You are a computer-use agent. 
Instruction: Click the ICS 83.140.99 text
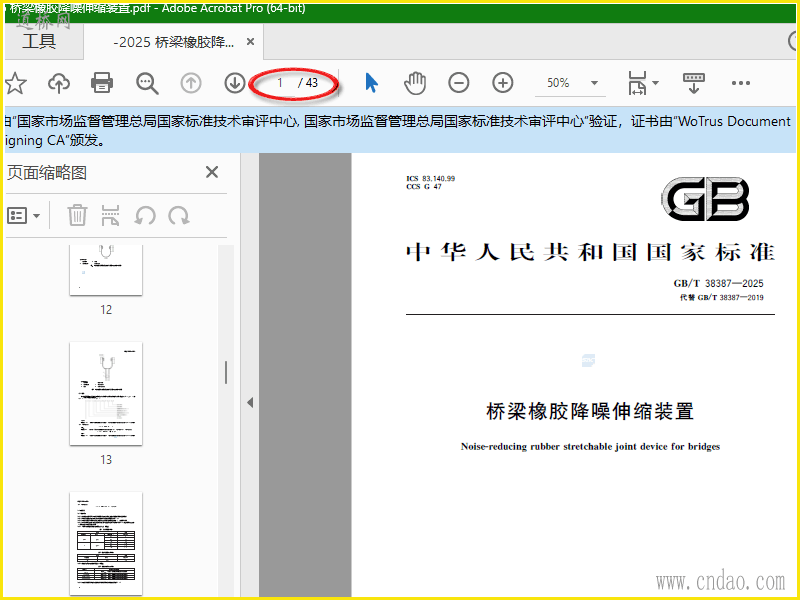pyautogui.click(x=431, y=179)
